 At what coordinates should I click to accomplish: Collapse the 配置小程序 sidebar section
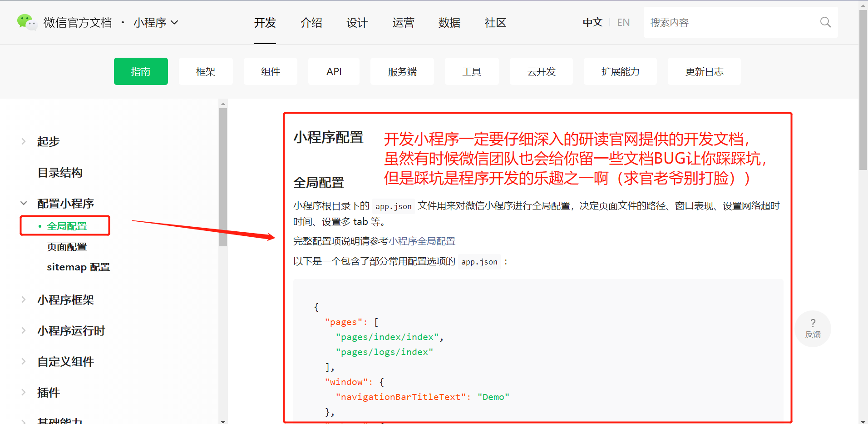(x=24, y=203)
